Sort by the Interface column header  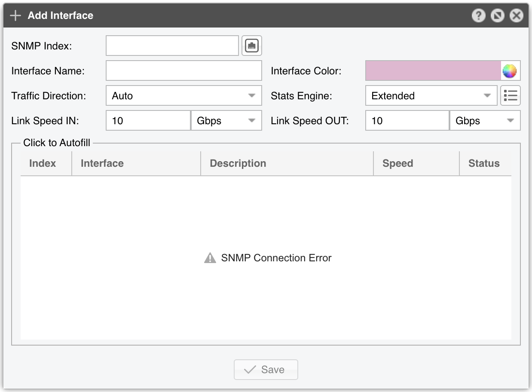[x=136, y=163]
